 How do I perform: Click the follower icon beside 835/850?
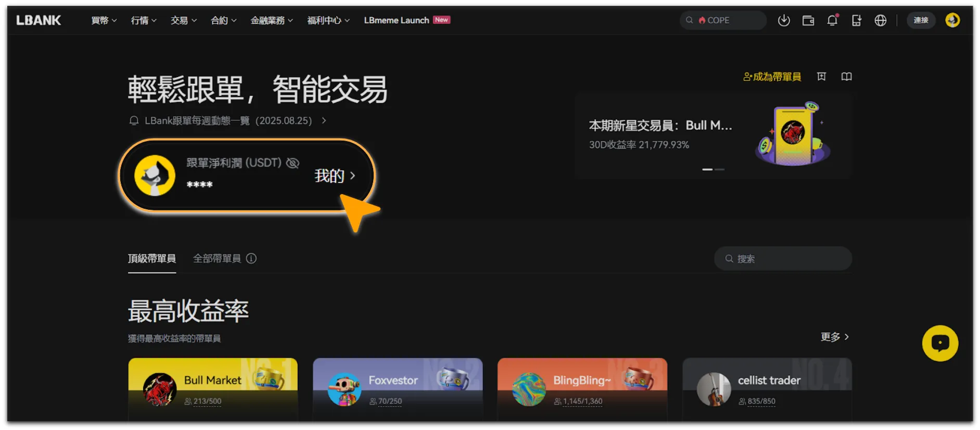(742, 401)
